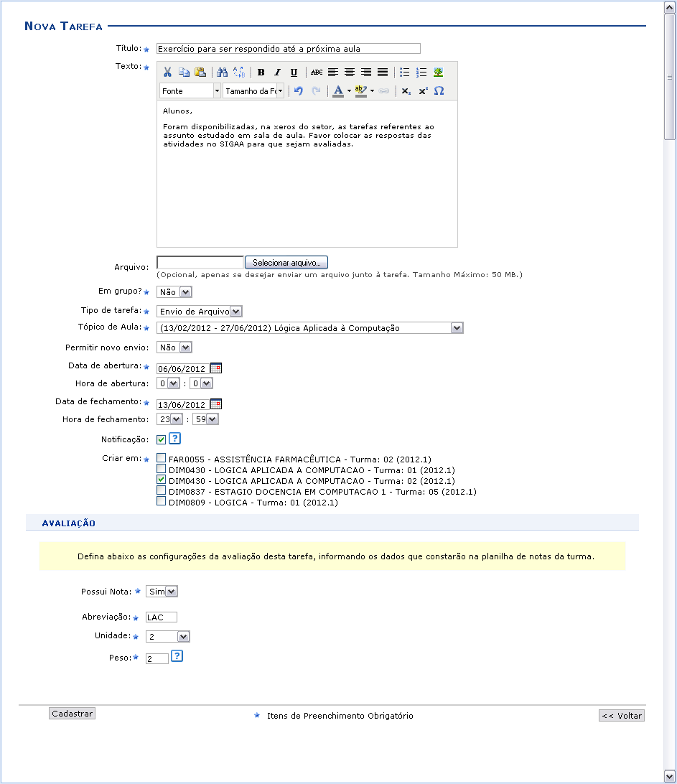Open the Possui Nota dropdown

[162, 592]
